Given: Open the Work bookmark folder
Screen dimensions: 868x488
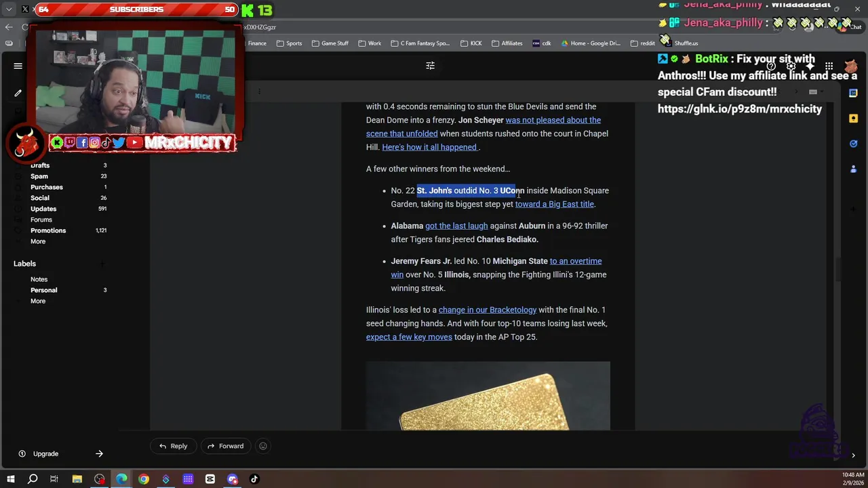Looking at the screenshot, I should [369, 43].
